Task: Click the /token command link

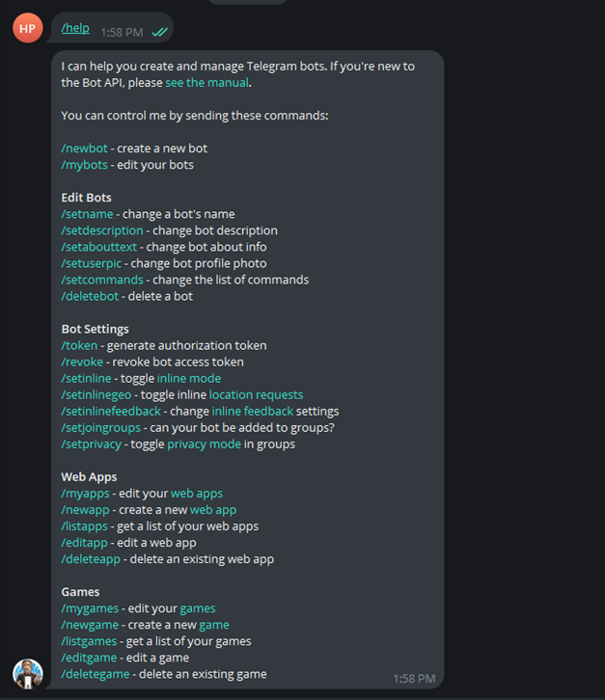Action: point(79,345)
